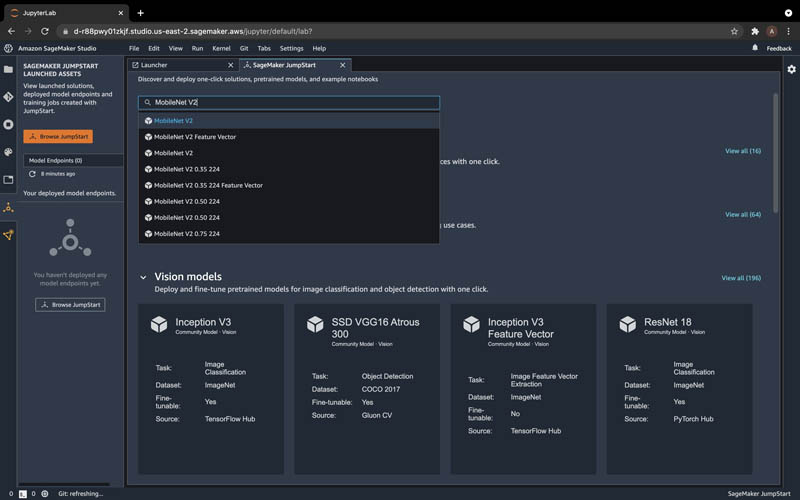Click View all (196) link
This screenshot has width=800, height=500.
coord(741,278)
